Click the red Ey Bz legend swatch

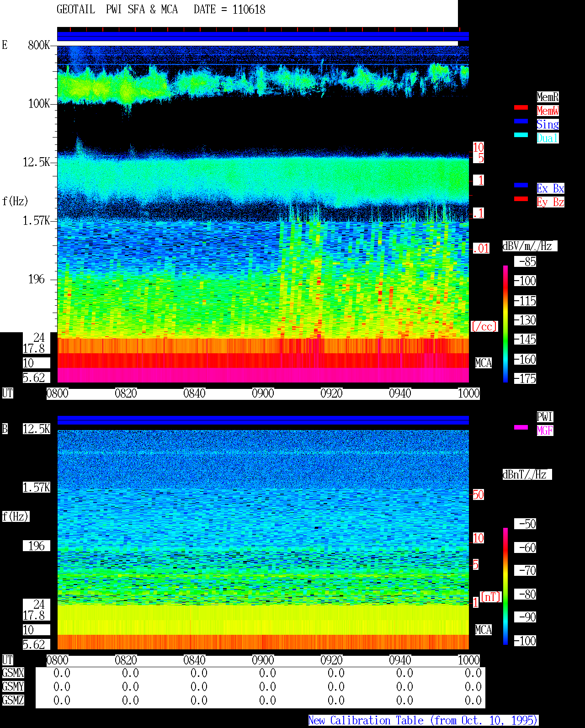coord(521,199)
